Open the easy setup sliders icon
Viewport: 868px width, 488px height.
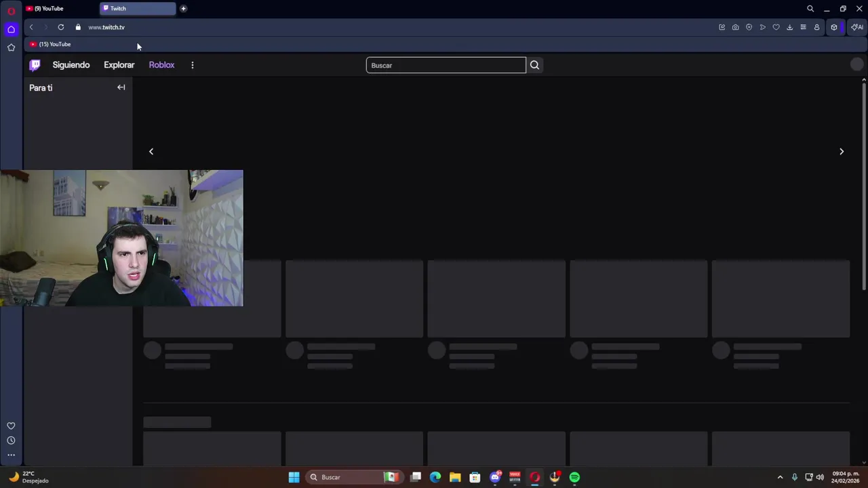tap(803, 27)
